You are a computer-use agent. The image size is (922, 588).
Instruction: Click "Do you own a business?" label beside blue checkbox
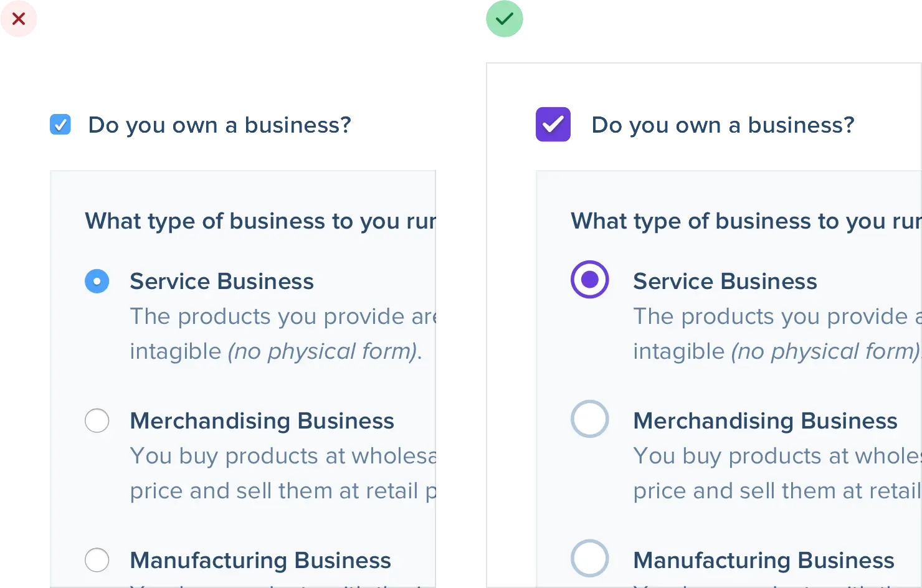[x=219, y=125]
